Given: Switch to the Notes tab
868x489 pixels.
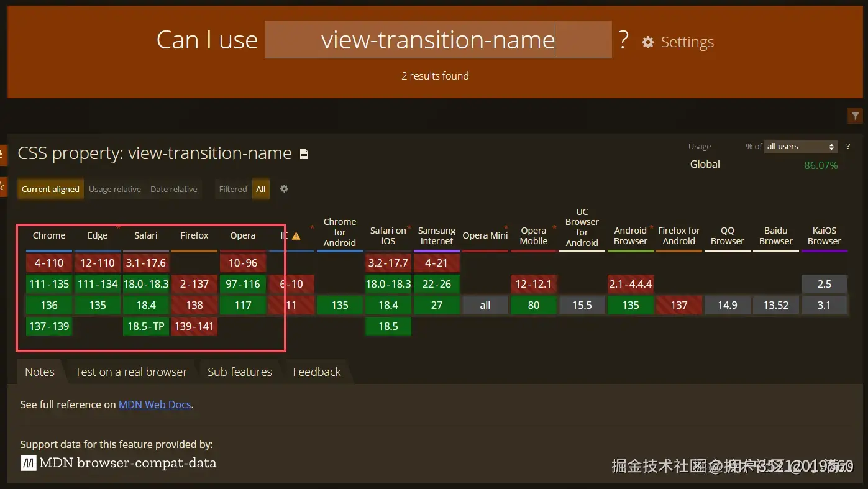Looking at the screenshot, I should 40,372.
